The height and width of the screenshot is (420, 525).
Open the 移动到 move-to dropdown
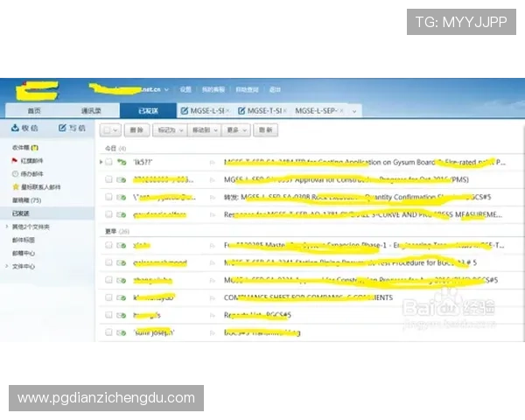click(x=204, y=130)
